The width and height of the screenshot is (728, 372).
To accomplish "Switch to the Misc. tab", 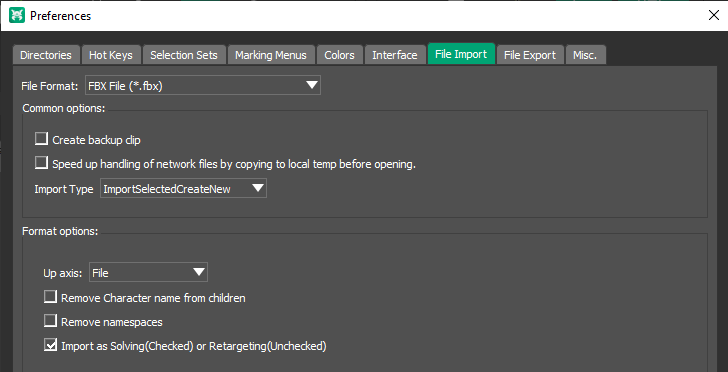I will coord(585,55).
